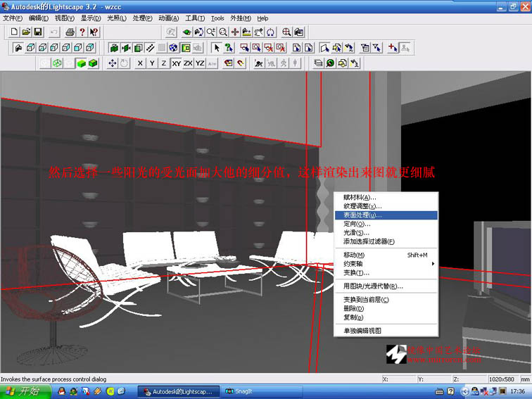Open a file with the folder icon
This screenshot has height=399, width=532.
tap(26, 32)
